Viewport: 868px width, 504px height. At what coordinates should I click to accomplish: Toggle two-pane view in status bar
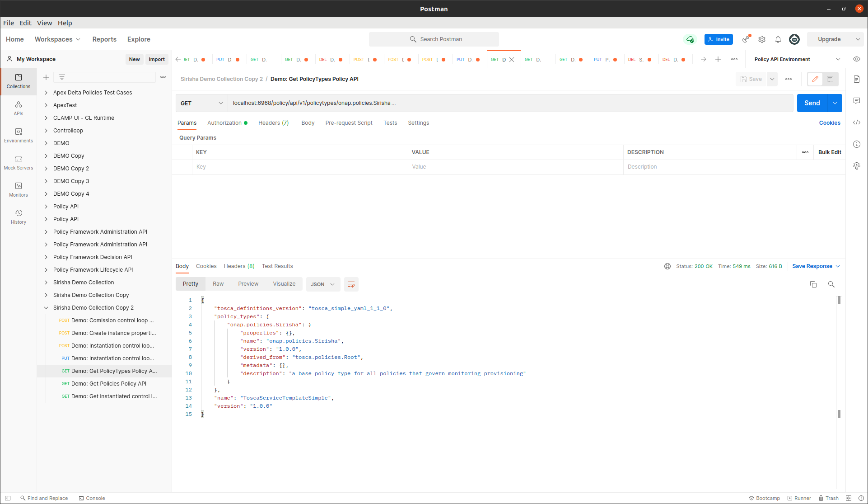pos(849,498)
